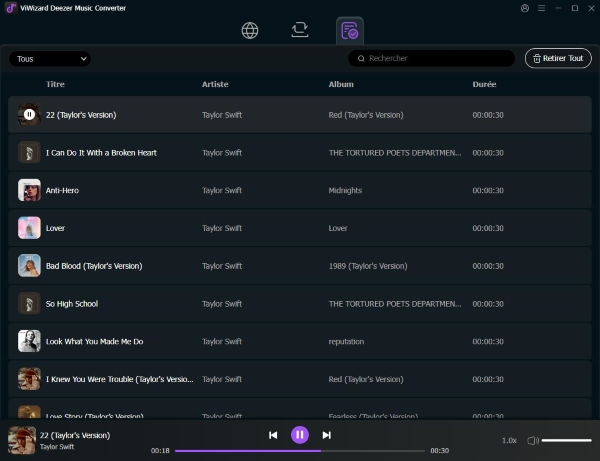The width and height of the screenshot is (600, 461).
Task: Expand the Tous filter dropdown
Action: [x=50, y=59]
